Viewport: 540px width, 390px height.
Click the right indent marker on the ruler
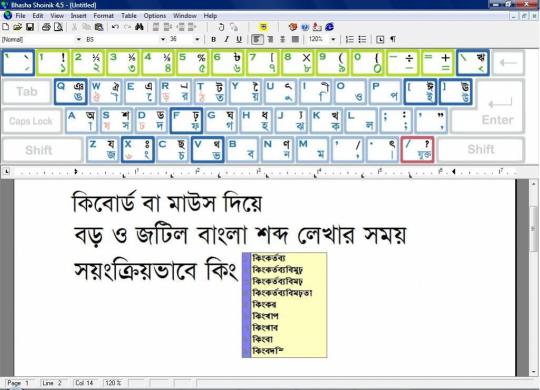point(454,171)
